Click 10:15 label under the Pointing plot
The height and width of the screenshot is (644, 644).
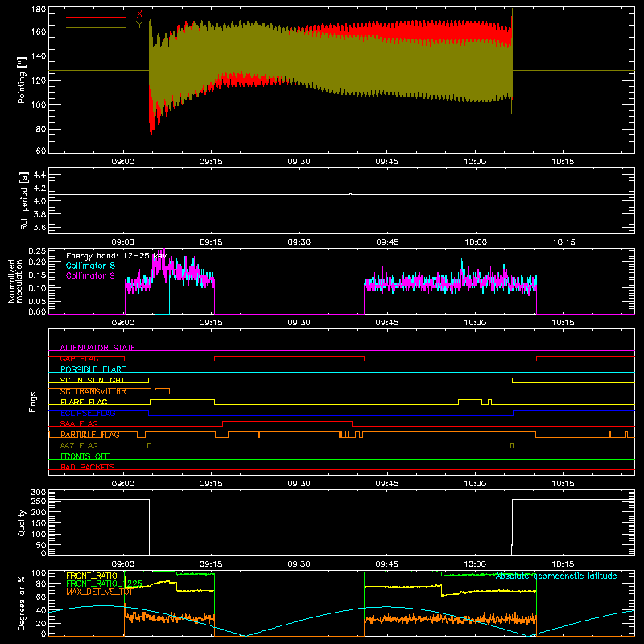(563, 162)
